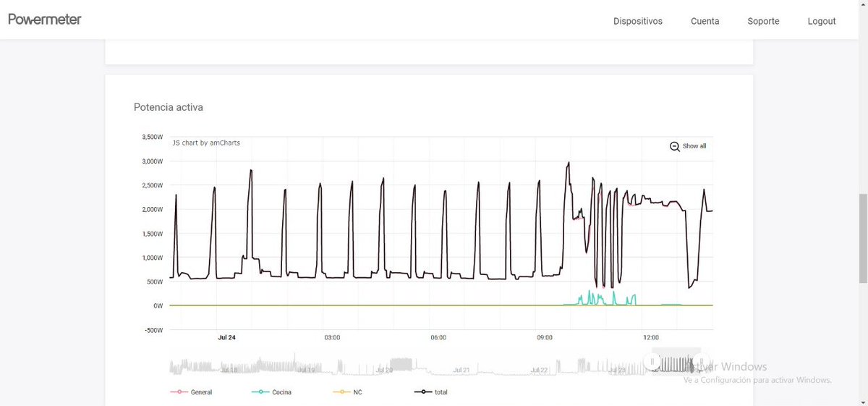The width and height of the screenshot is (868, 406).
Task: Click the -500W axis label
Action: [x=153, y=330]
